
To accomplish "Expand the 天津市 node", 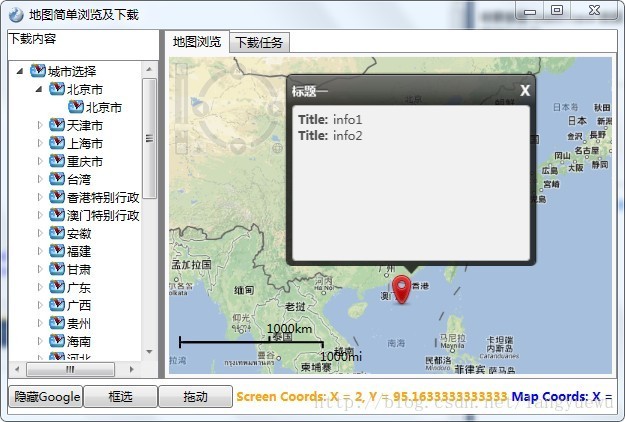I will click(x=40, y=125).
